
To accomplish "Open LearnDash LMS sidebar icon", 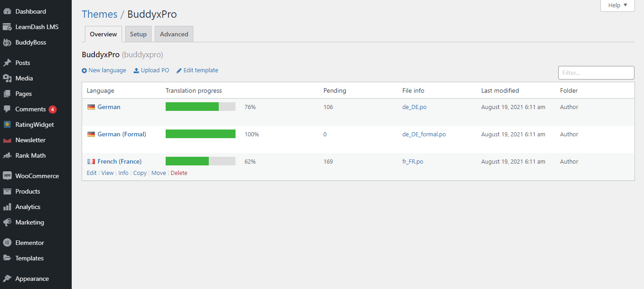I will [x=7, y=27].
